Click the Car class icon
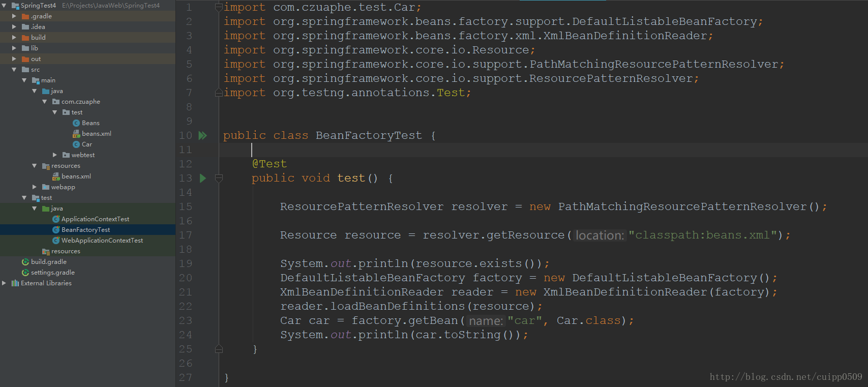 [76, 144]
